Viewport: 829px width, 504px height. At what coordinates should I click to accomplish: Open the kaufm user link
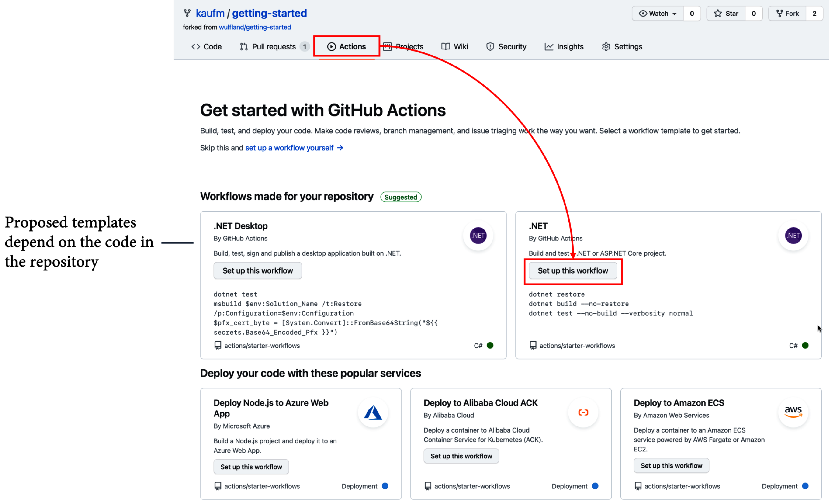[210, 13]
